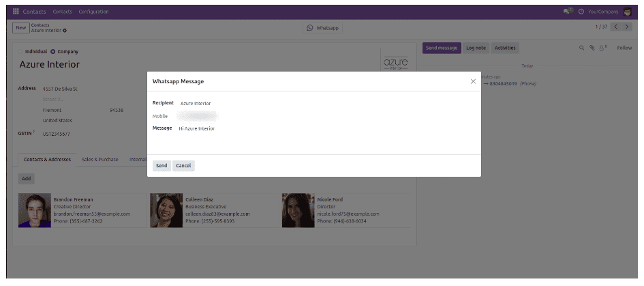Click the Azure Interior name field
The image size is (644, 286).
coord(50,64)
